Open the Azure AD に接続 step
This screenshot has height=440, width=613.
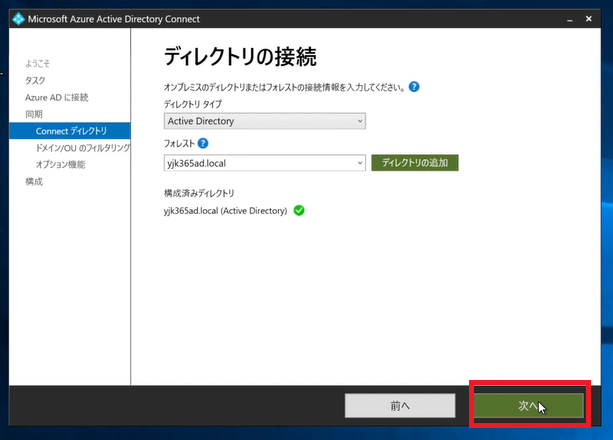click(57, 97)
